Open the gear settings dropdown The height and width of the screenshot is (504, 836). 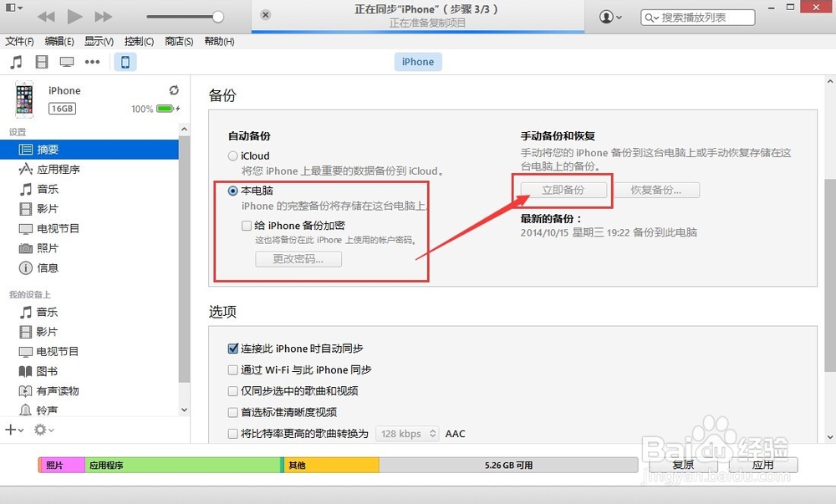point(43,430)
